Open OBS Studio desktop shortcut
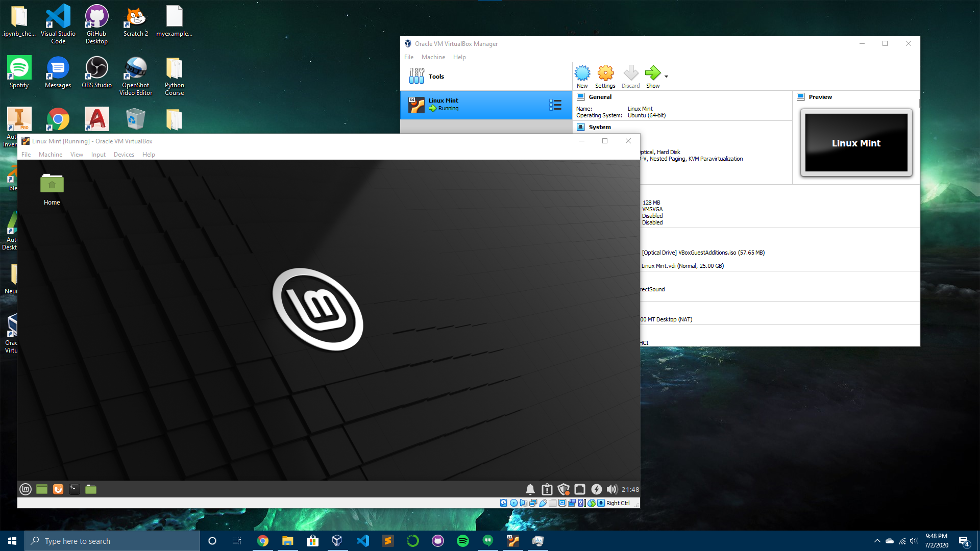This screenshot has width=980, height=551. tap(96, 72)
